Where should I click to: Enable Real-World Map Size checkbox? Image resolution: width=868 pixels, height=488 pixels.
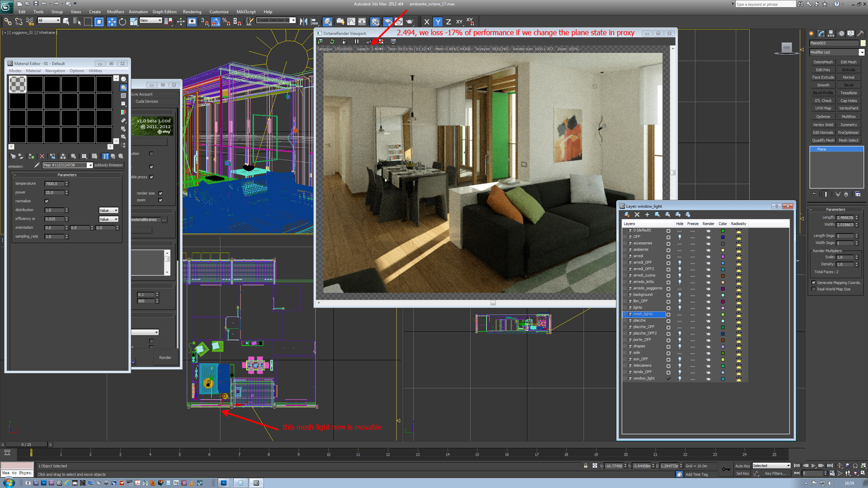[814, 289]
